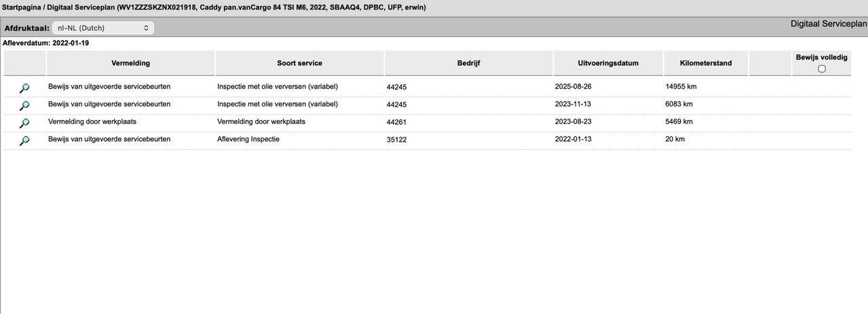The width and height of the screenshot is (868, 314).
Task: Select the Digitaal Serviceplan title on the right
Action: (x=829, y=23)
